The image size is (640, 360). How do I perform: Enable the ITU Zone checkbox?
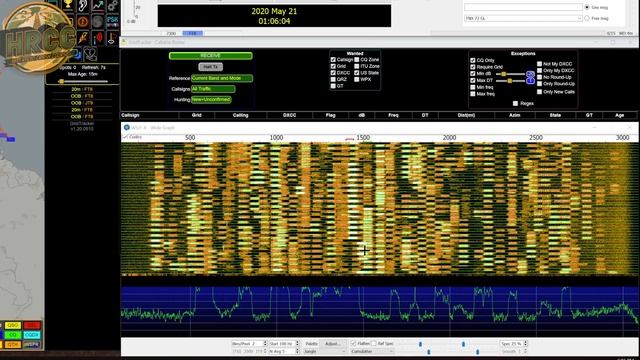[357, 66]
